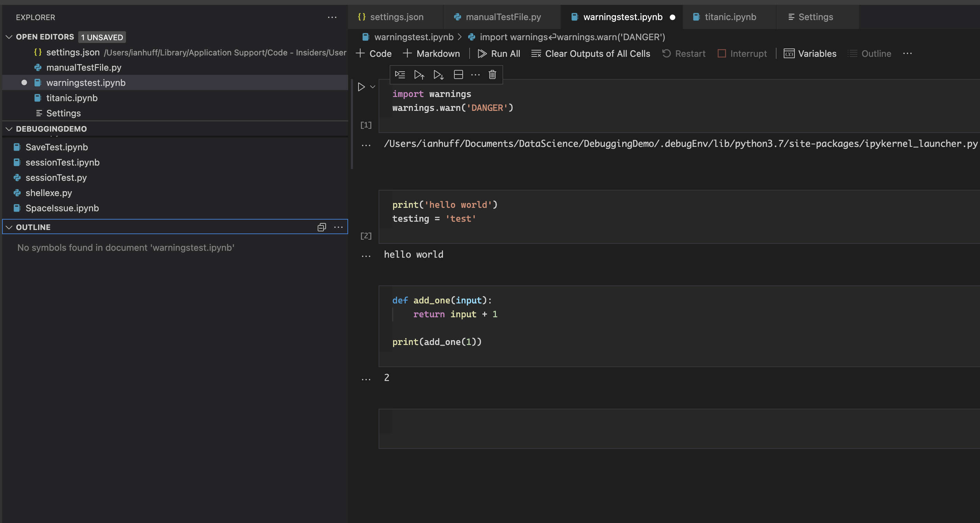980x523 pixels.
Task: Click Run by Line icon in cell toolbar
Action: [400, 74]
